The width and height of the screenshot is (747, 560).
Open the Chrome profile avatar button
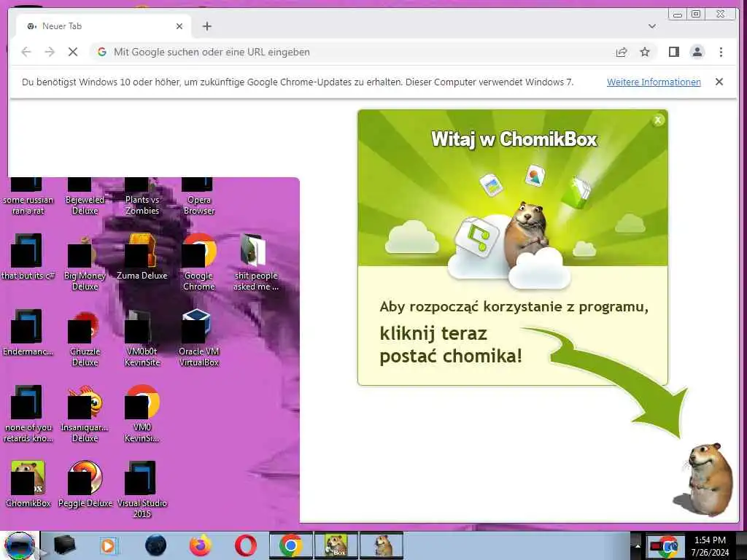click(697, 52)
